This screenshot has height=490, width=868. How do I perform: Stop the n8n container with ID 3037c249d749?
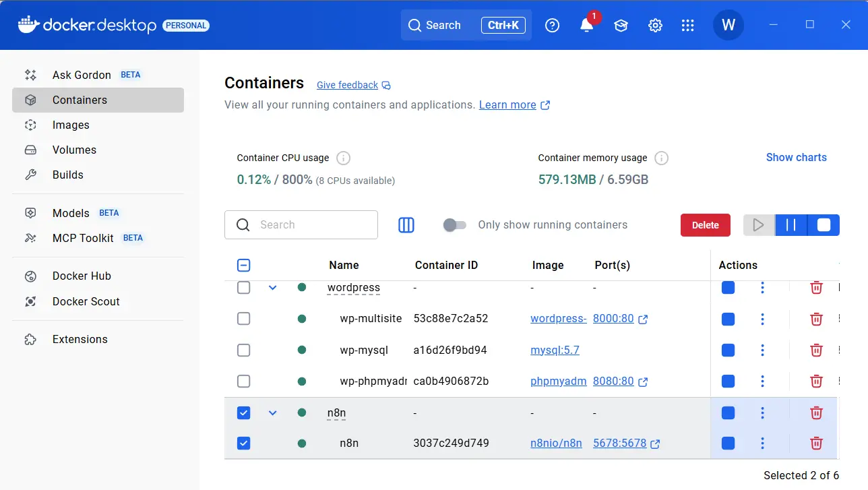click(x=728, y=443)
